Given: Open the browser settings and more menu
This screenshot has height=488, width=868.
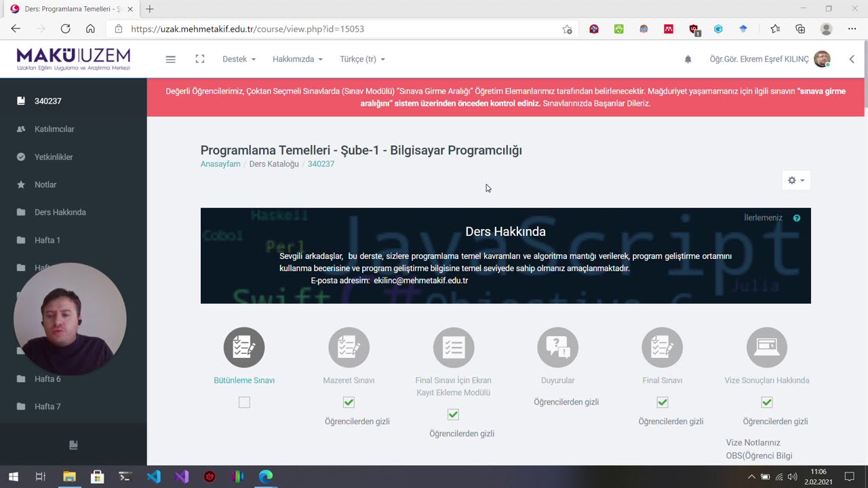Looking at the screenshot, I should pyautogui.click(x=852, y=28).
